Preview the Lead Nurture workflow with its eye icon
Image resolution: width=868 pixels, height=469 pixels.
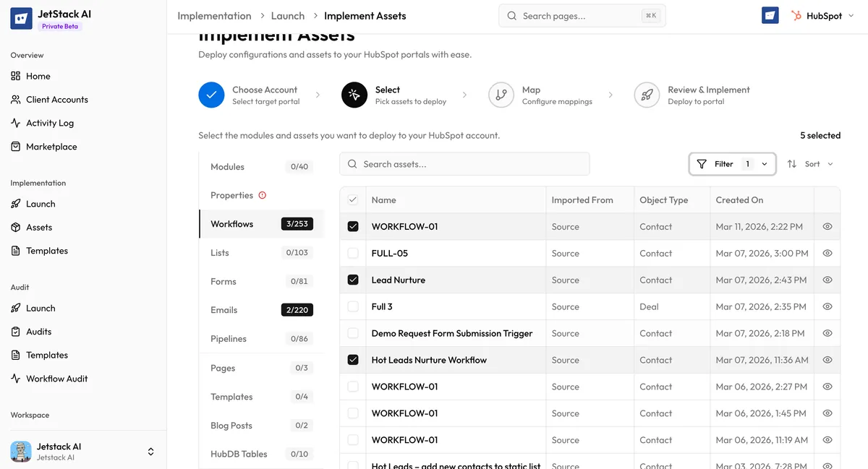(827, 280)
